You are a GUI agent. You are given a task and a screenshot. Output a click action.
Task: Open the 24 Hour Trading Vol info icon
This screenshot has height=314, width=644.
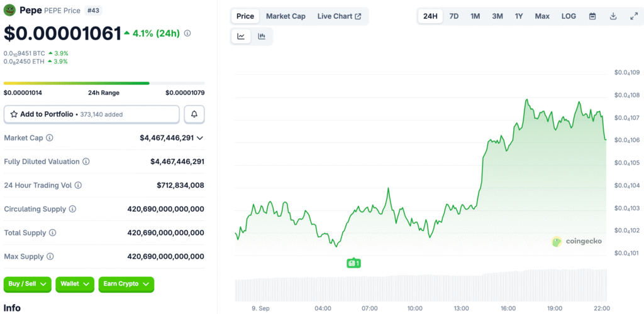78,185
